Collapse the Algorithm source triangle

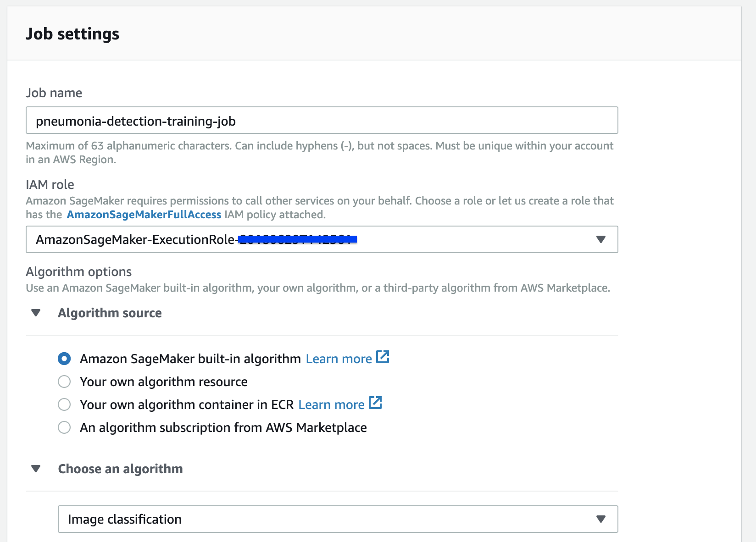(36, 313)
